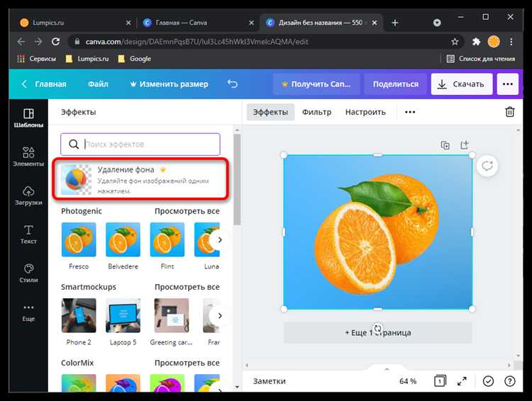This screenshot has width=532, height=401.
Task: Open the help question-mark icon
Action: [509, 381]
